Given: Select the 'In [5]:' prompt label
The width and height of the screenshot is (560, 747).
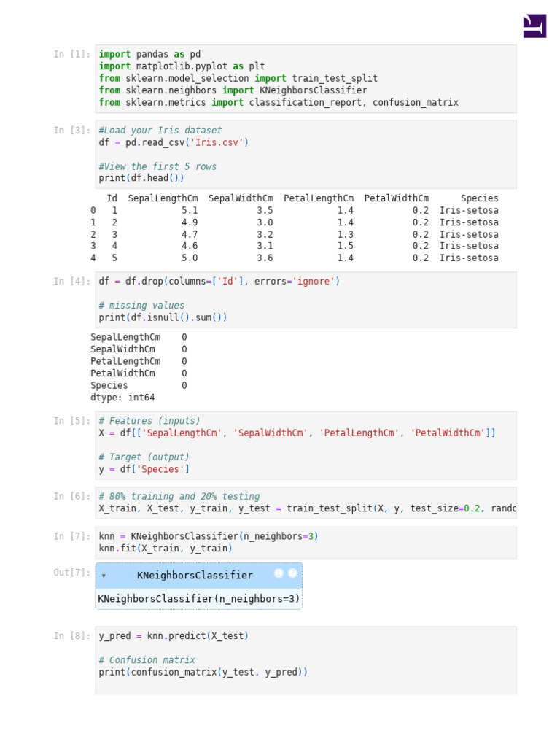Looking at the screenshot, I should point(72,421).
